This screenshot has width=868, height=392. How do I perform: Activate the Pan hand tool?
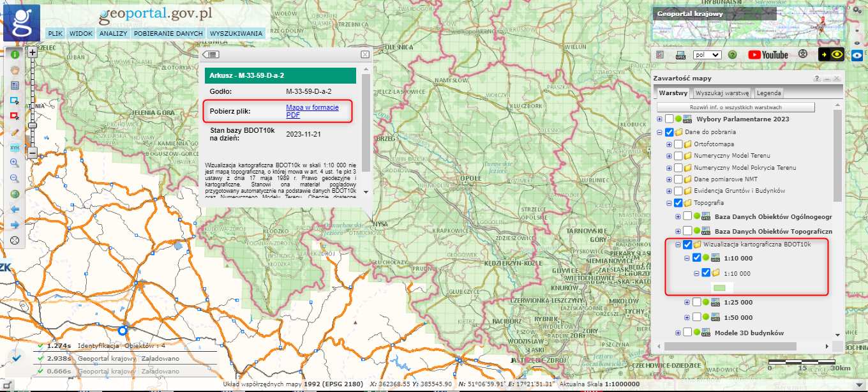14,70
